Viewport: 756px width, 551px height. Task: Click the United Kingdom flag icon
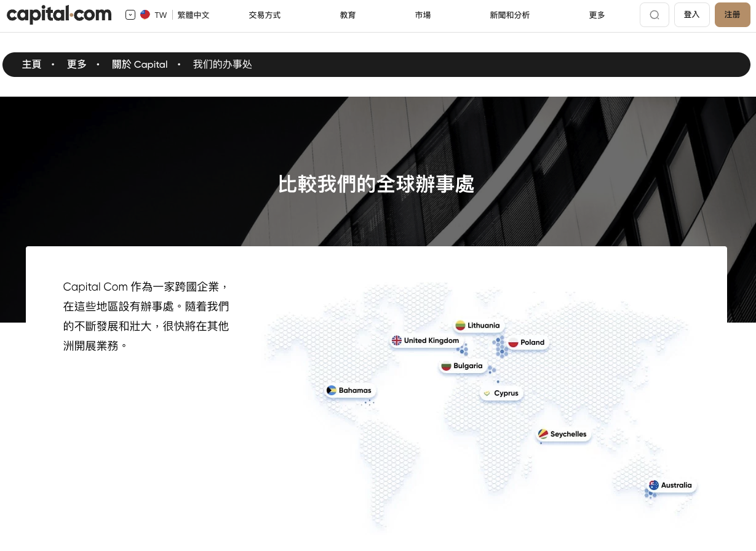click(397, 340)
